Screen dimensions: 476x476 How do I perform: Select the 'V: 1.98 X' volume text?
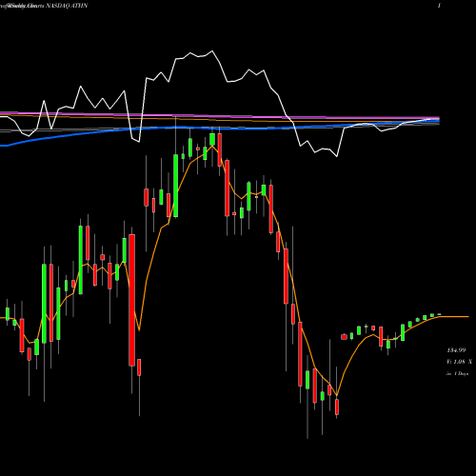[x=459, y=362]
